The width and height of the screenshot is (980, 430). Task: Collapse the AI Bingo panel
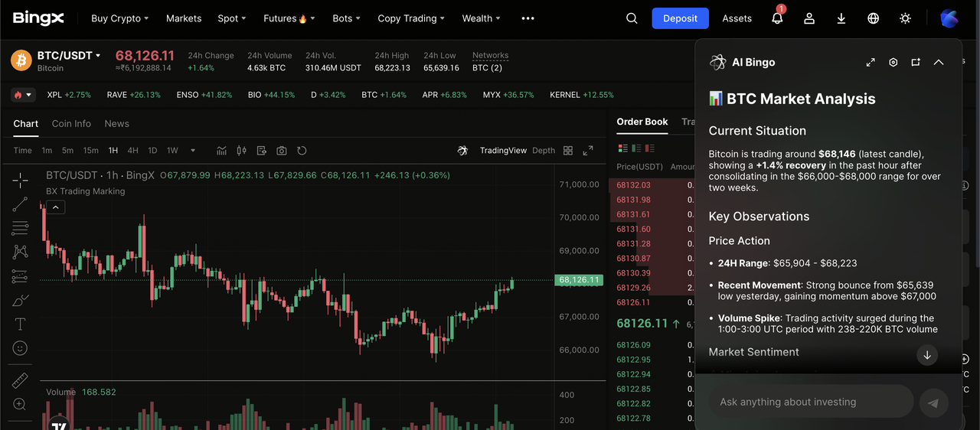(x=939, y=63)
